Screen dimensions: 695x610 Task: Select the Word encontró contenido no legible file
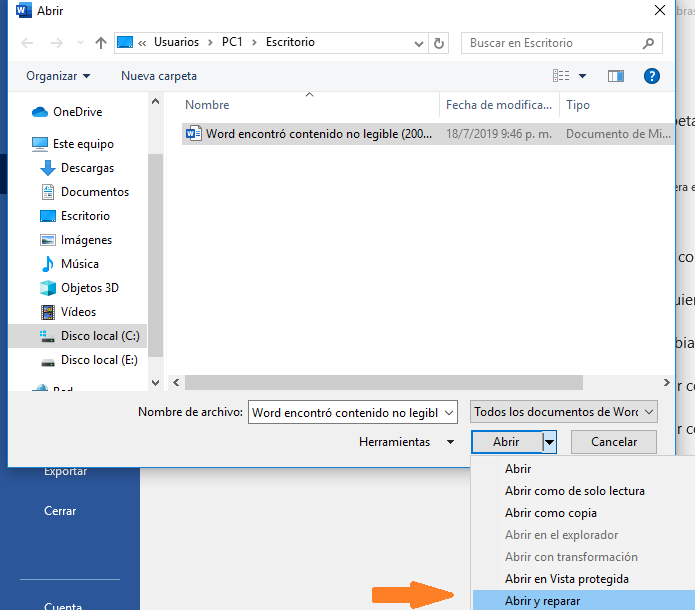pyautogui.click(x=428, y=134)
